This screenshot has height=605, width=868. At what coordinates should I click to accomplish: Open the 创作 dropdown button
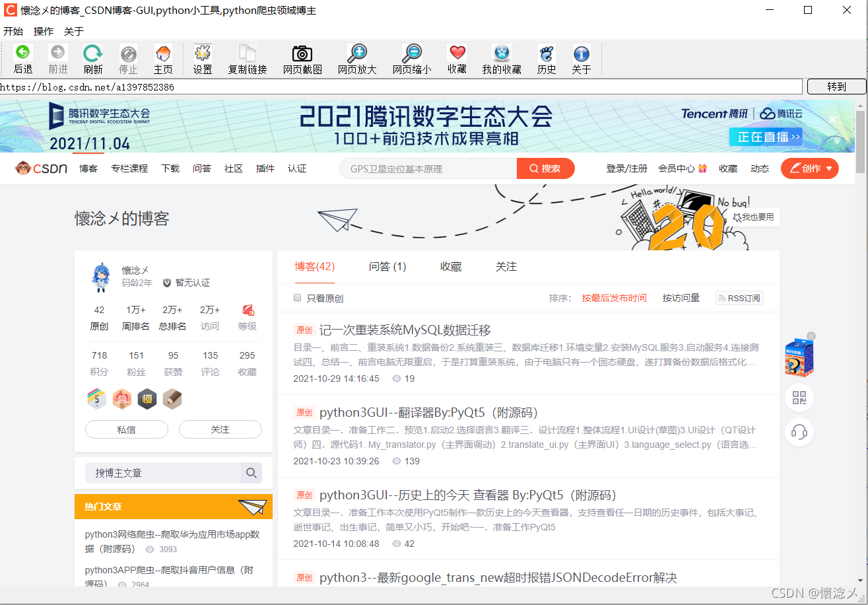810,168
